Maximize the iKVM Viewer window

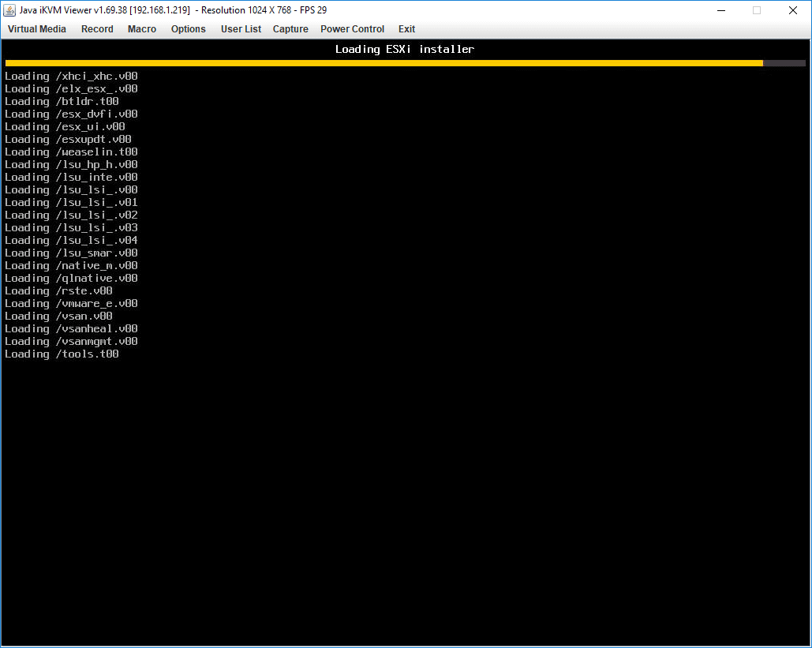(757, 10)
